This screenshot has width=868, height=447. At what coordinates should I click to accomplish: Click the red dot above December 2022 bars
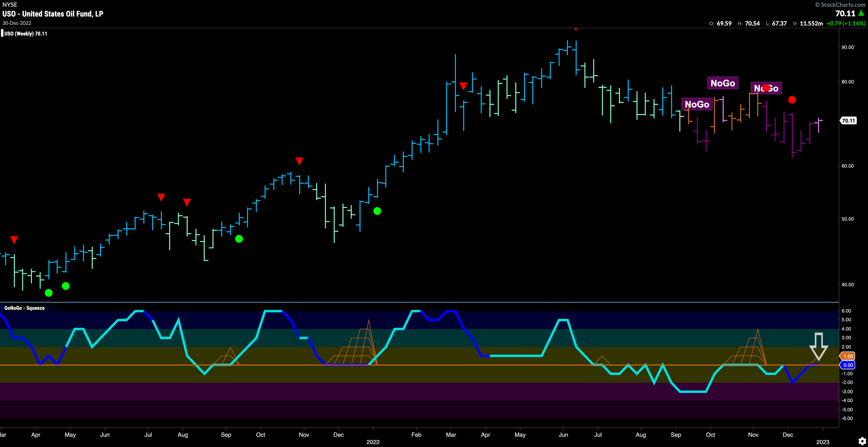(792, 100)
